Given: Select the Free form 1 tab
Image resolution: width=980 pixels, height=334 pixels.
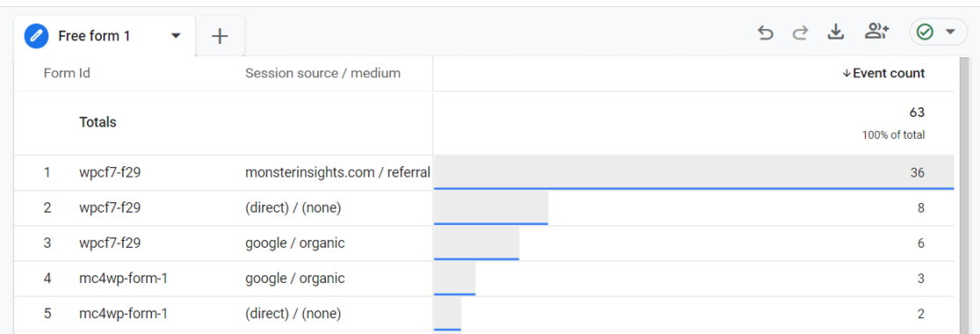Looking at the screenshot, I should (x=104, y=36).
